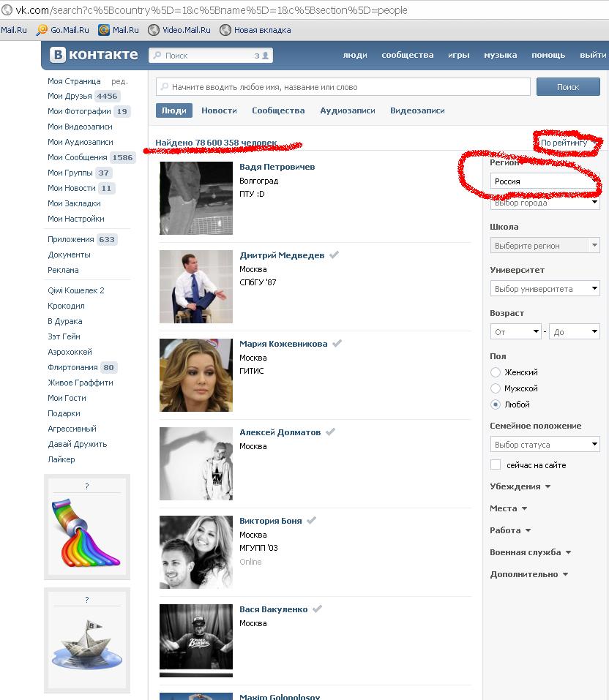The image size is (609, 700).
Task: Switch to the Новости tab
Action: tap(219, 110)
